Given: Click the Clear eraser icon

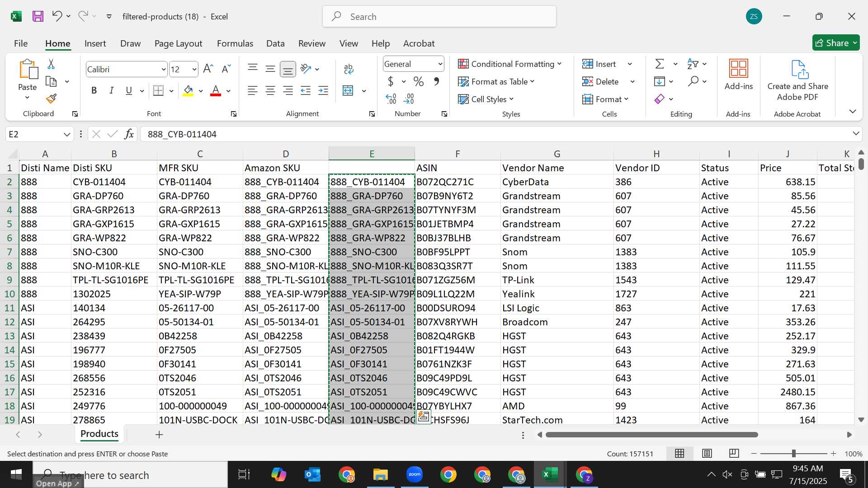Looking at the screenshot, I should coord(660,99).
